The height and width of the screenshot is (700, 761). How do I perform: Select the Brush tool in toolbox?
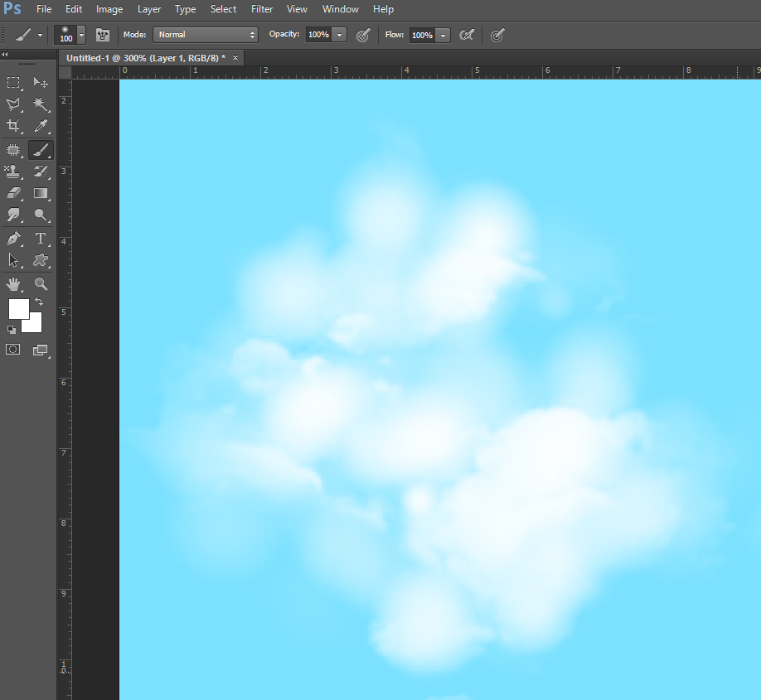click(x=41, y=150)
